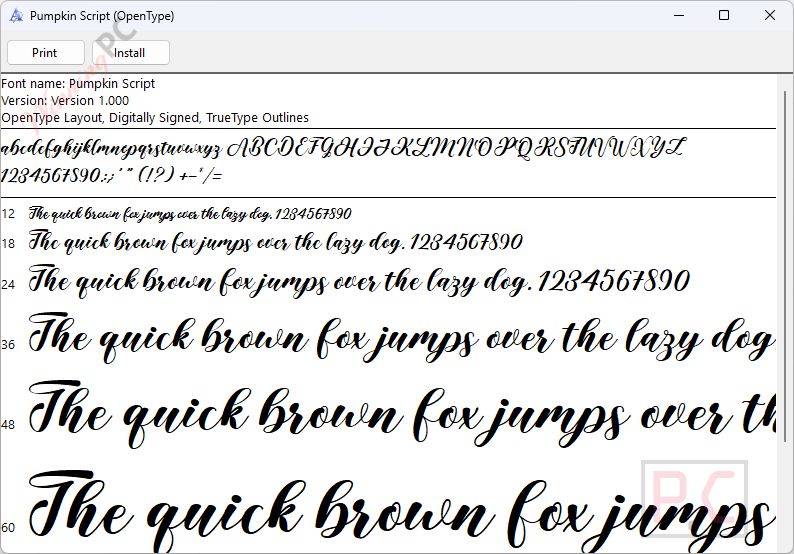794x554 pixels.
Task: Click the 36-point quick brown fox sample
Action: click(x=402, y=338)
